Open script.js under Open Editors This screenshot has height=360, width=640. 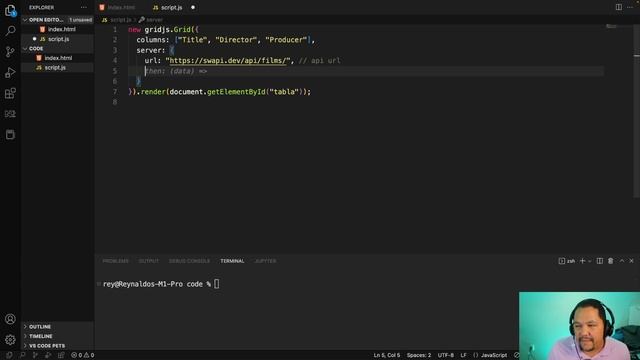coord(58,39)
